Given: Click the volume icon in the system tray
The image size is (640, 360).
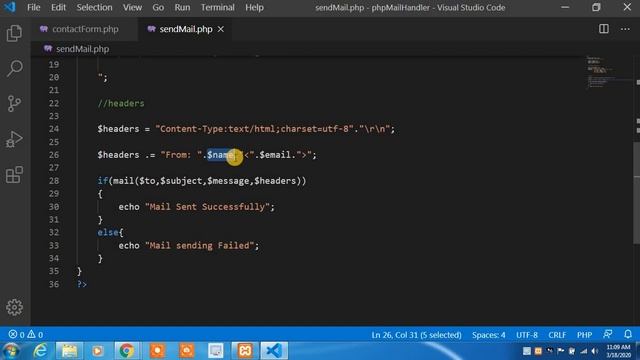Looking at the screenshot, I should click(x=595, y=351).
